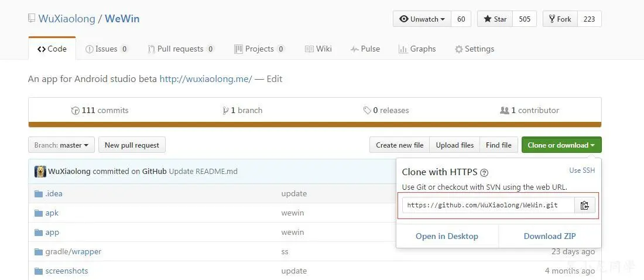Click the ss commit message for gradle/wrapper
Image resolution: width=644 pixels, height=280 pixels.
285,252
